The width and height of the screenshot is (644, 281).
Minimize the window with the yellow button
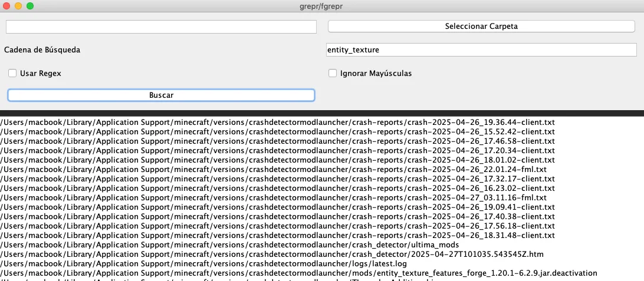coord(18,6)
